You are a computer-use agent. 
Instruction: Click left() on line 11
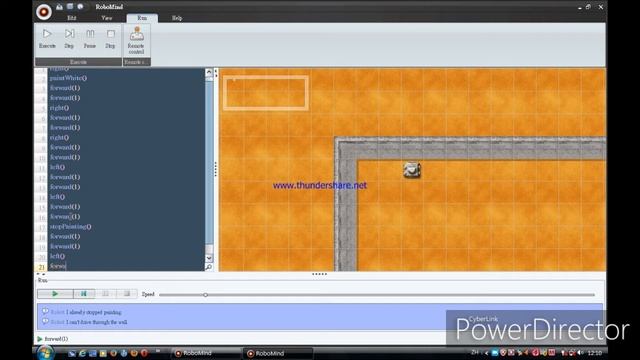57,167
